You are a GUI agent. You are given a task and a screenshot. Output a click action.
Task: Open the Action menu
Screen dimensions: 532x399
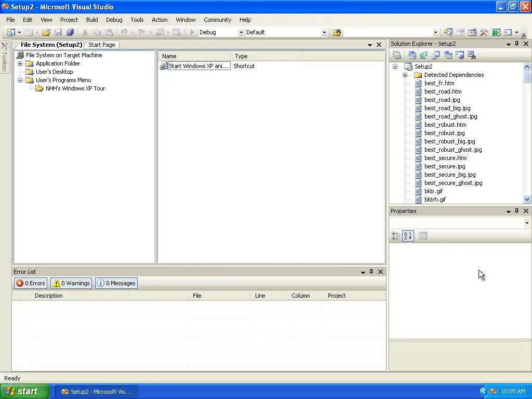point(159,20)
